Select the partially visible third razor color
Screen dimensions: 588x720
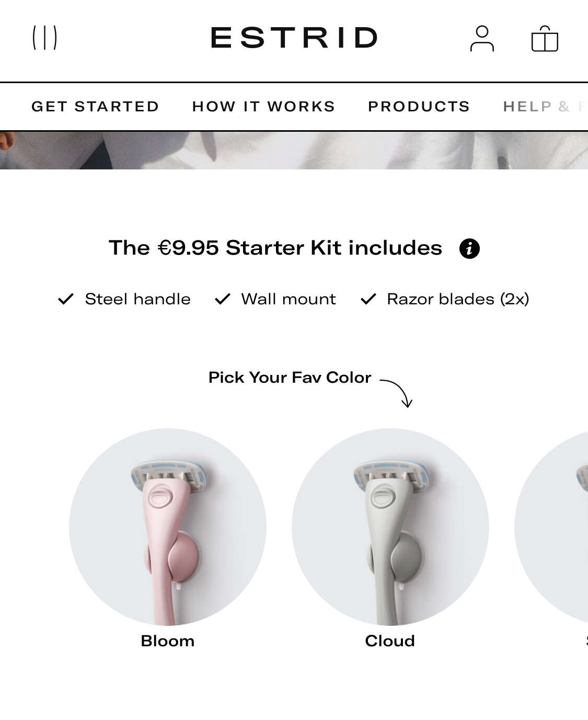pos(552,527)
